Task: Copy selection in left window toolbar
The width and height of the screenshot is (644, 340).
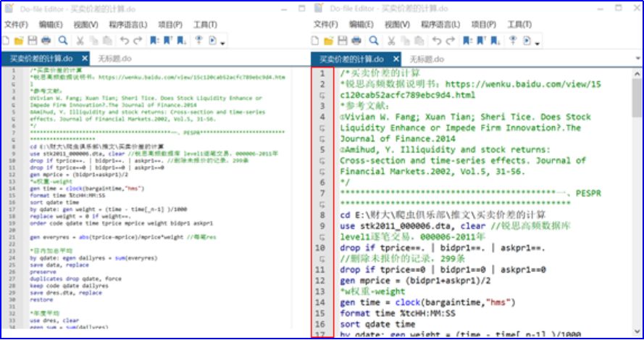Action: tap(94, 41)
